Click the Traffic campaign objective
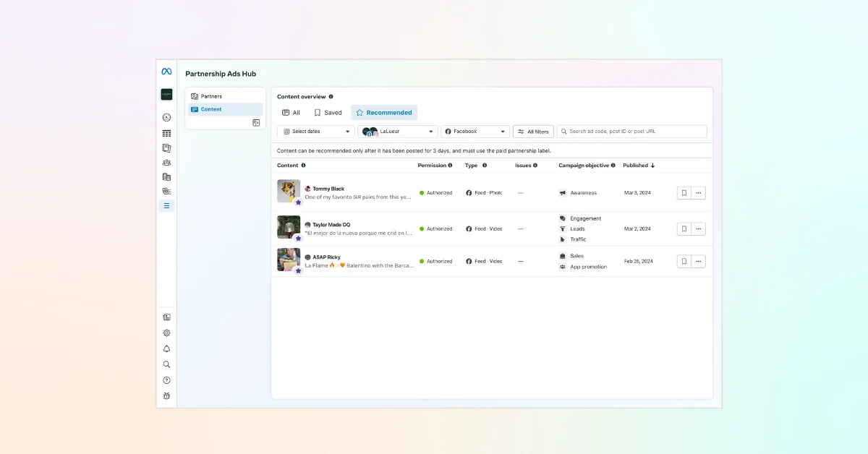The width and height of the screenshot is (868, 454). [x=578, y=239]
